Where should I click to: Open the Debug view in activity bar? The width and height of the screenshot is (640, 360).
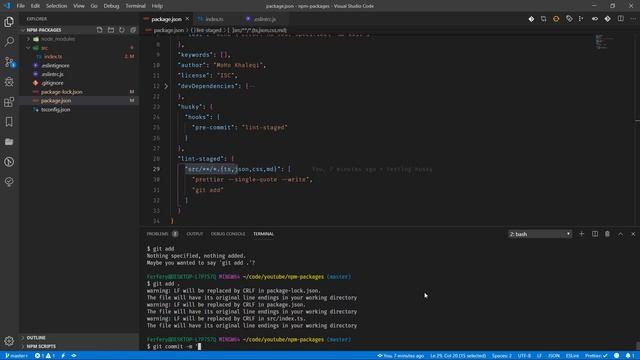9,82
